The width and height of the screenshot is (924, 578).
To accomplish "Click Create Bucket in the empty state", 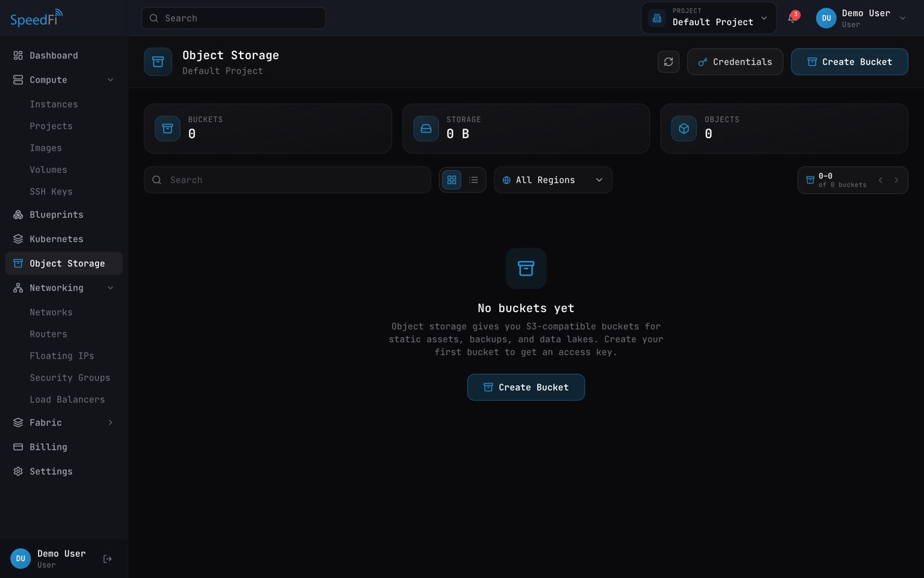I will [x=526, y=387].
